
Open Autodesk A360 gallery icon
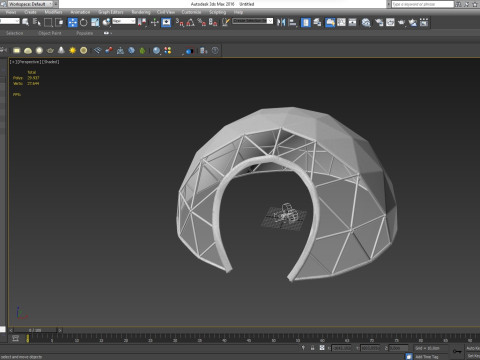[424, 22]
